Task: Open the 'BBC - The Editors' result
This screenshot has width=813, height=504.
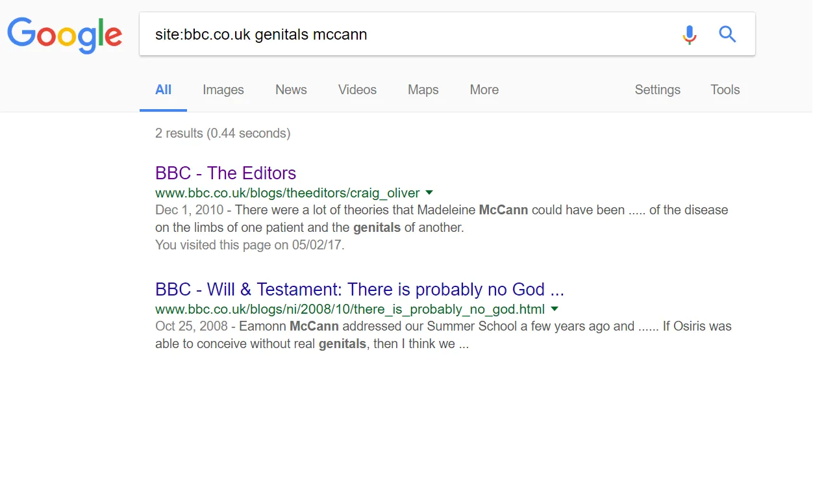Action: [225, 173]
